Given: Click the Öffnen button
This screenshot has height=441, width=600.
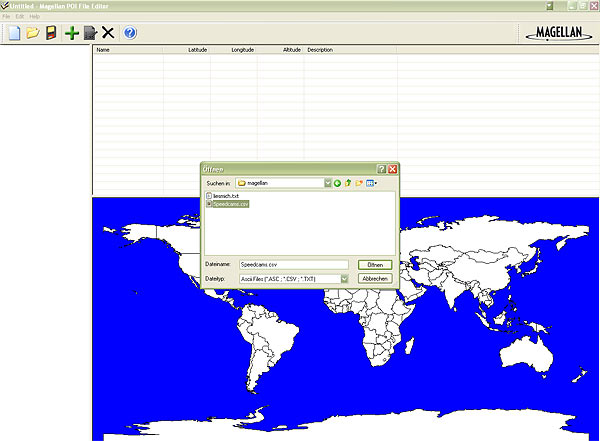Looking at the screenshot, I should pos(375,265).
